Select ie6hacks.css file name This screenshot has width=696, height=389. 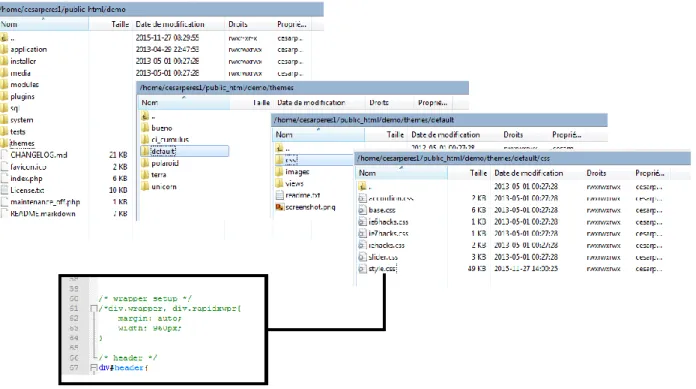388,222
